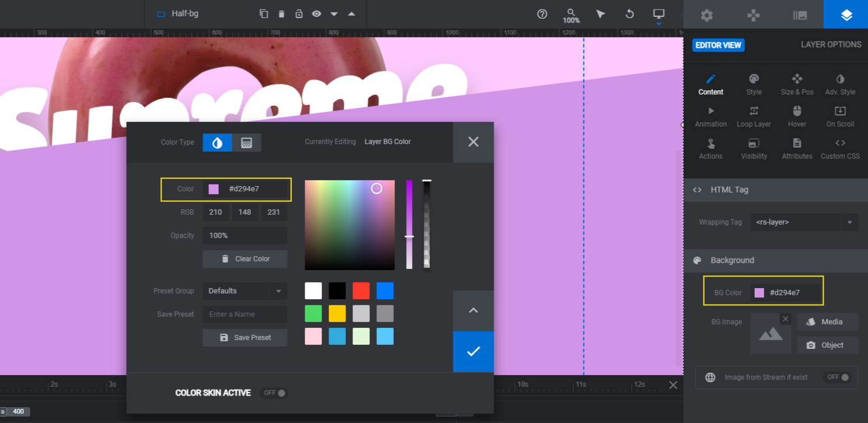
Task: Open the Wrapping Tag rs-layer dropdown
Action: (x=804, y=222)
